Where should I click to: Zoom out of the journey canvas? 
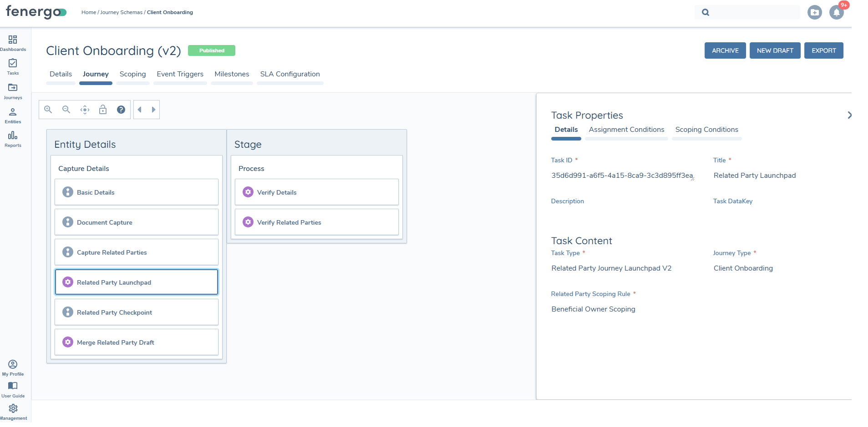(x=66, y=109)
